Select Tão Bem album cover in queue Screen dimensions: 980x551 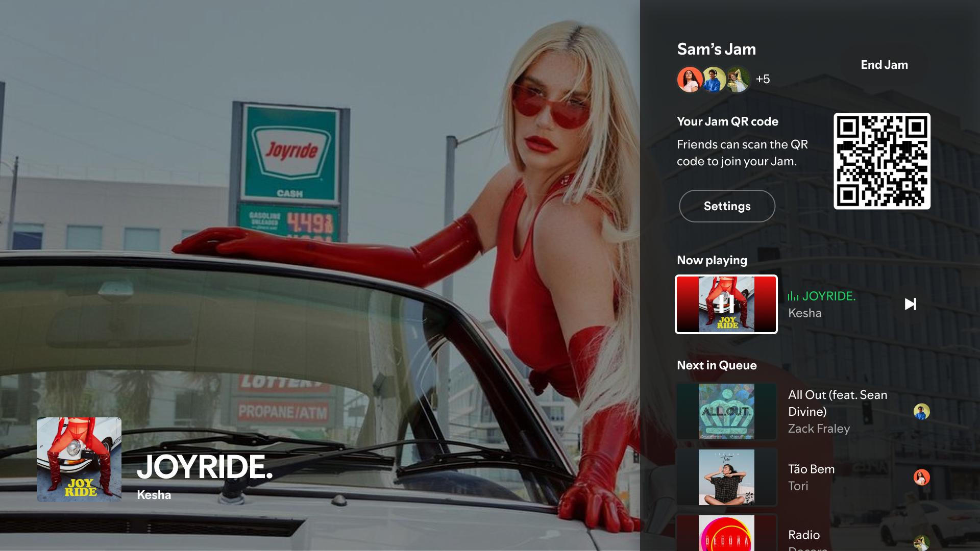tap(726, 478)
